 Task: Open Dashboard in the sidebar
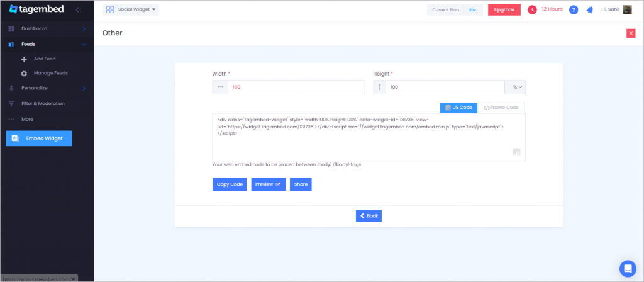click(x=34, y=29)
